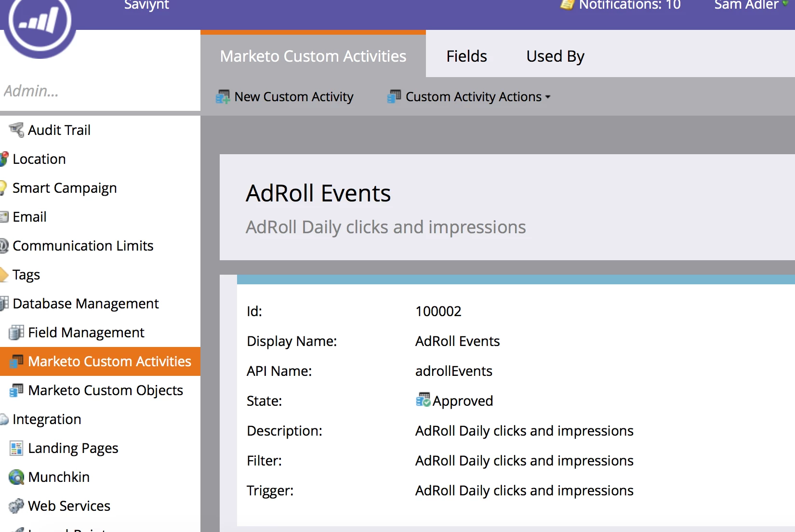Click the Notifications note icon

568,5
